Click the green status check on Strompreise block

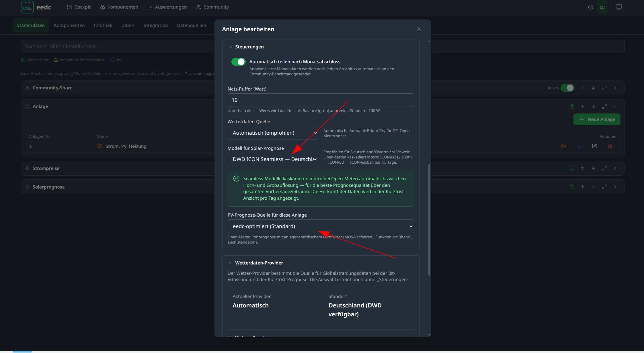(572, 168)
